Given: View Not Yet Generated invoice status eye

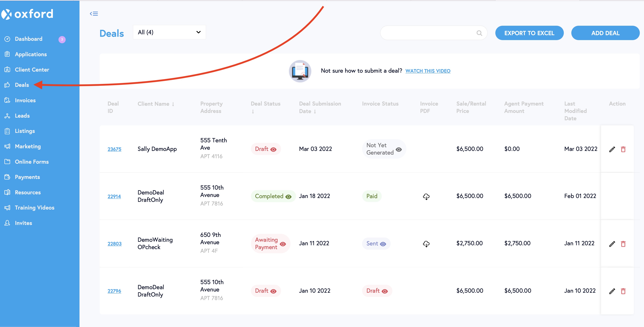Looking at the screenshot, I should [x=399, y=149].
